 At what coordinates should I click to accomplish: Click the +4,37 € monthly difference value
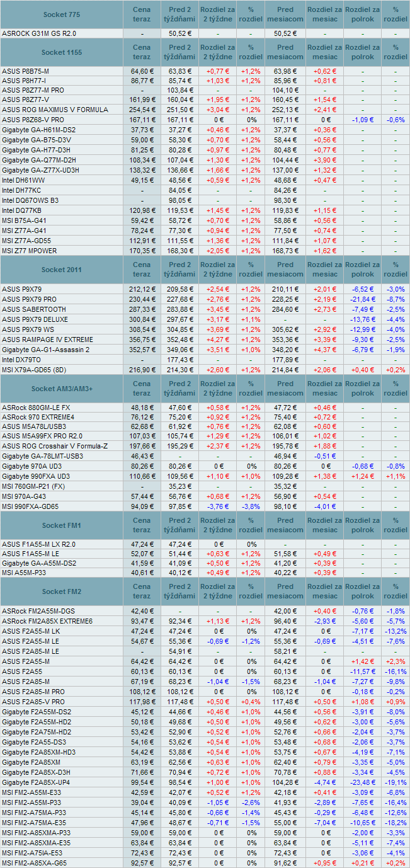[x=325, y=349]
